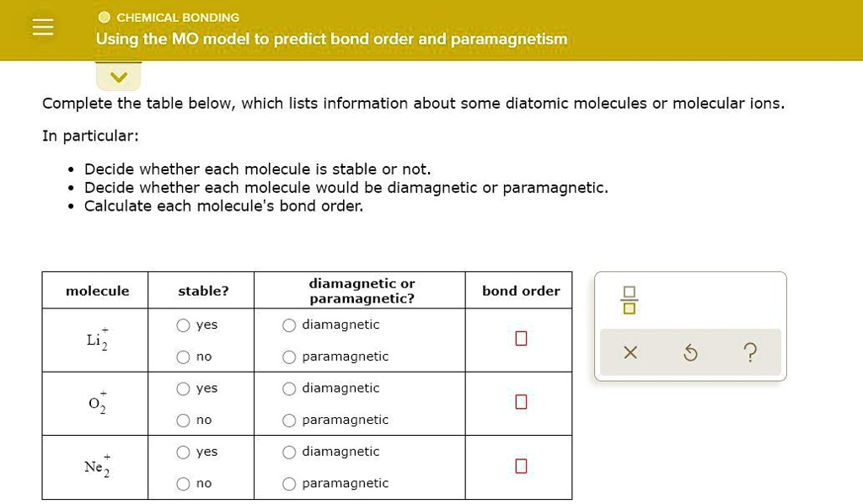Select 'yes' for Ne2+ stability
Screen dimensions: 863x504
[x=184, y=453]
